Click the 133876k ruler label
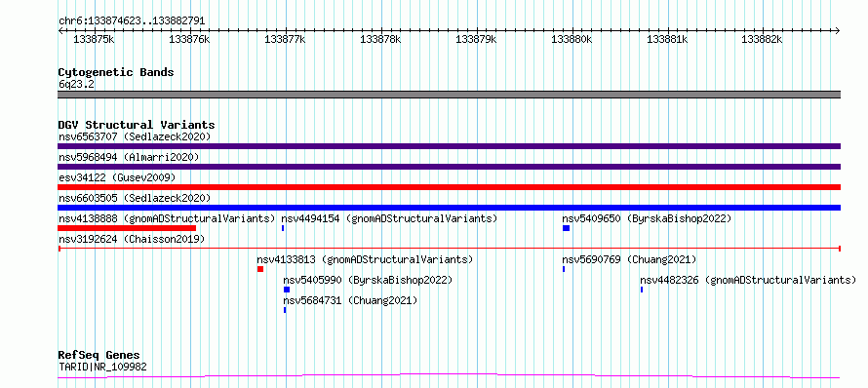Viewport: 868px width, 388px height. point(189,39)
